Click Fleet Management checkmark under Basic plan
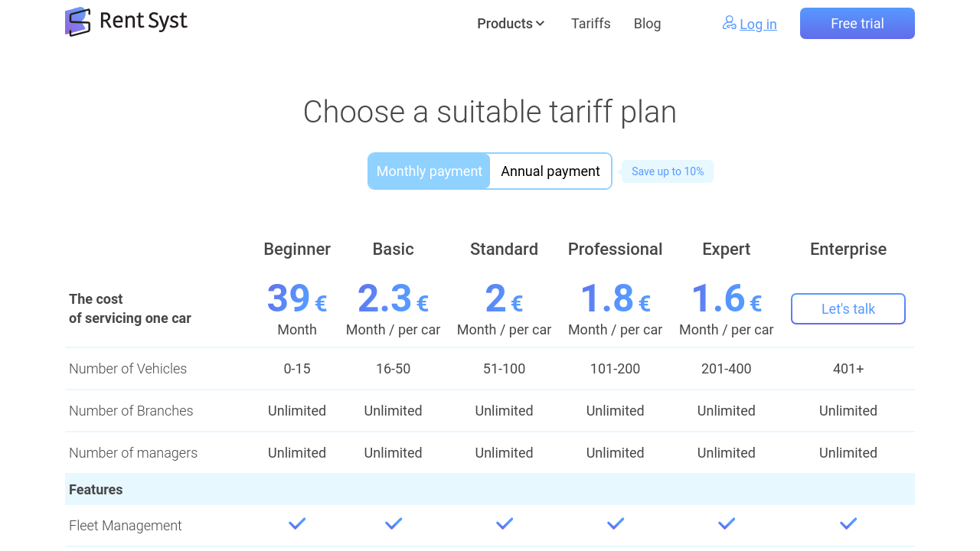The image size is (980, 551). click(394, 524)
